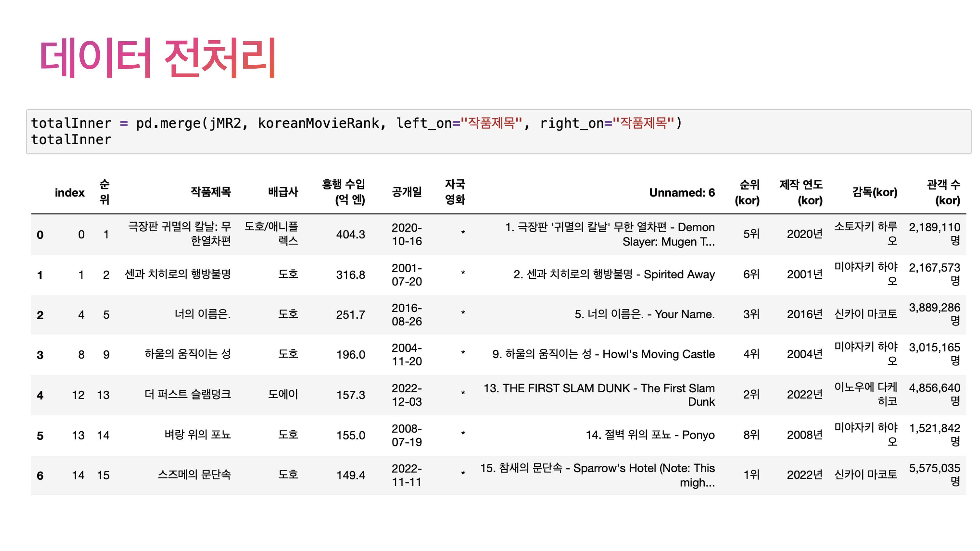Click the 데이터 전처리 slide title
Viewport: 980px width, 551px height.
pos(158,58)
